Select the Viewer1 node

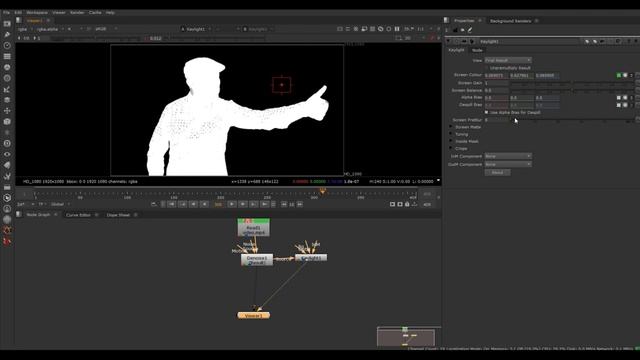[x=253, y=316]
